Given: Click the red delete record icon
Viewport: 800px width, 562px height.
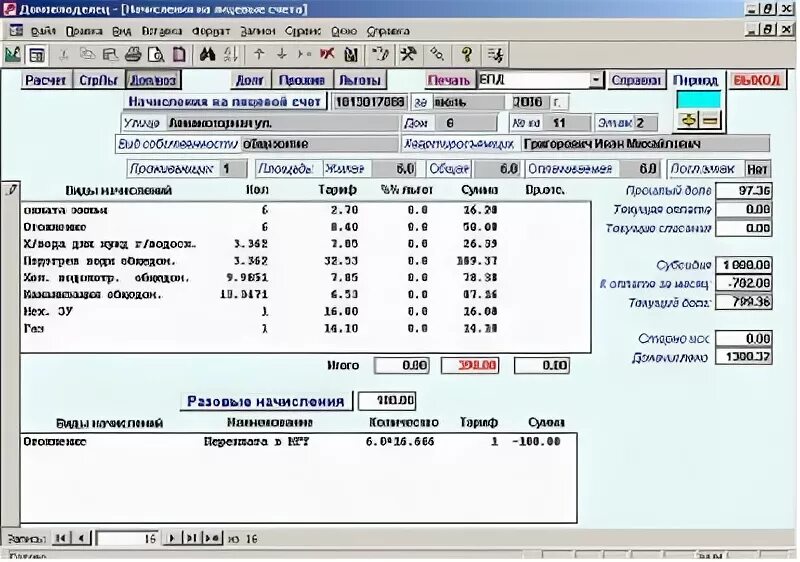Looking at the screenshot, I should [x=327, y=54].
